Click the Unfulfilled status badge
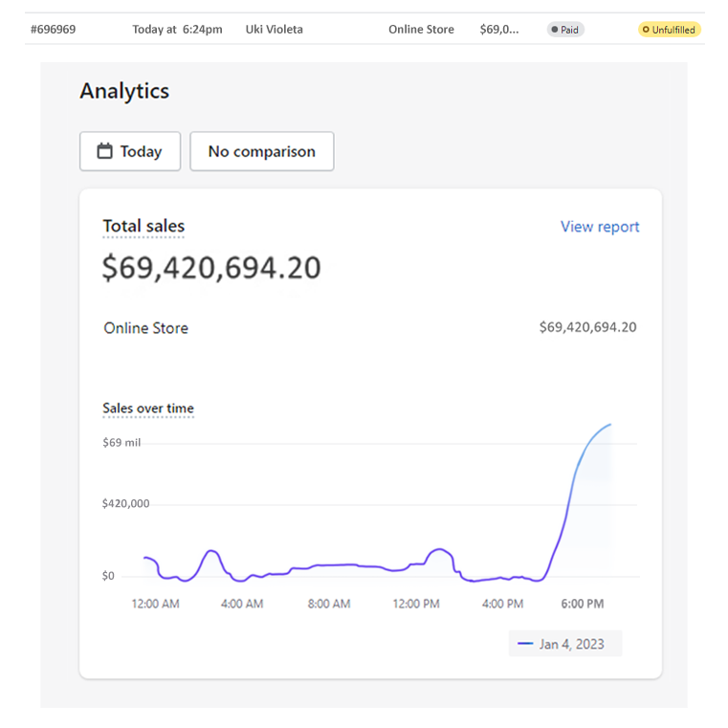 click(669, 30)
